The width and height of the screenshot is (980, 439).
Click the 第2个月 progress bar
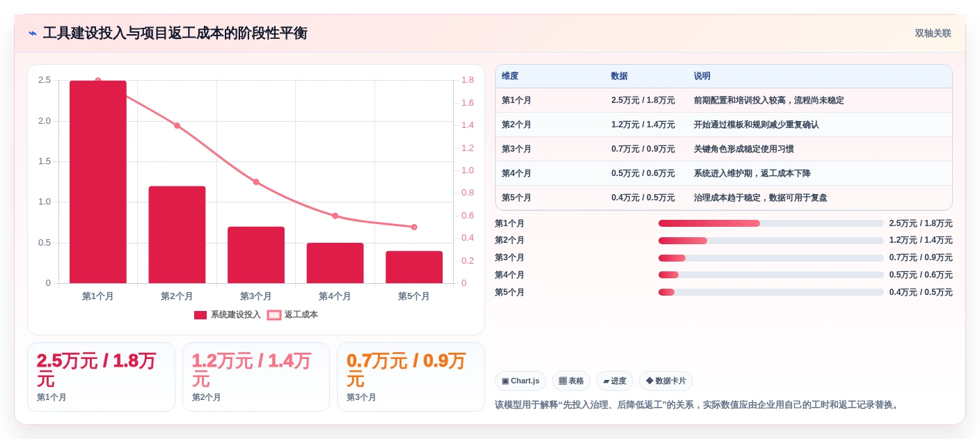pos(771,241)
